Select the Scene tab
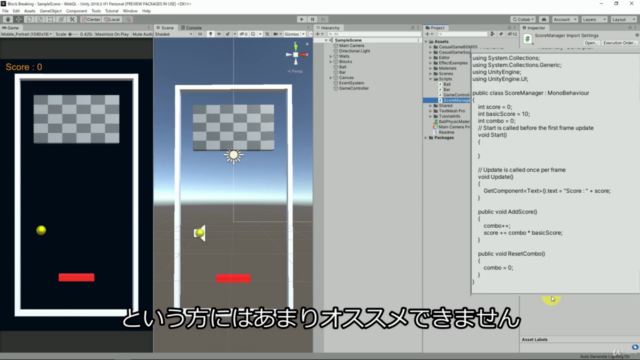This screenshot has height=360, width=640. (x=165, y=28)
